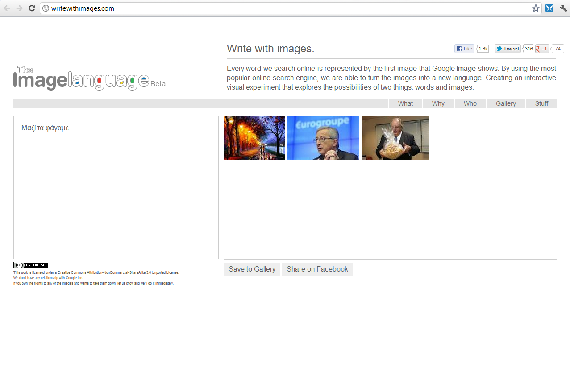The image size is (570, 392).
Task: Click Share on Facebook button
Action: pos(317,269)
